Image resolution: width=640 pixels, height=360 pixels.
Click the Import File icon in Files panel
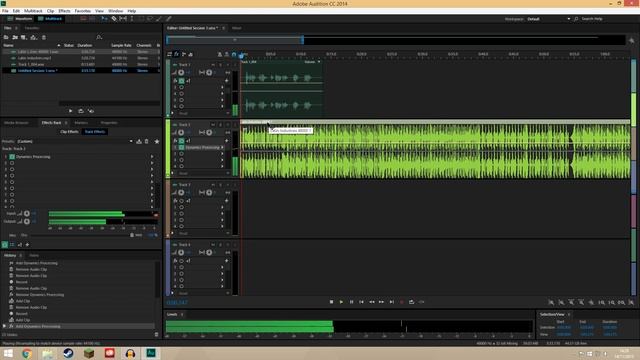coord(15,37)
